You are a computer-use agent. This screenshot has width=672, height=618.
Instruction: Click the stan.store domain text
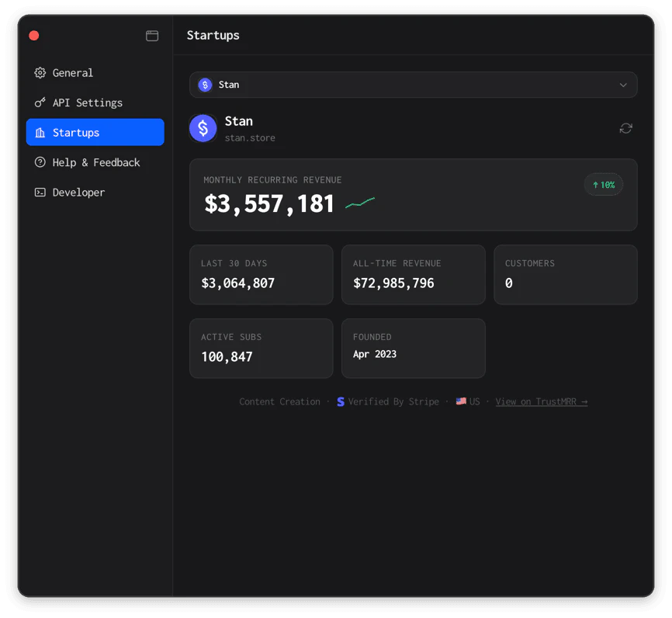point(250,138)
